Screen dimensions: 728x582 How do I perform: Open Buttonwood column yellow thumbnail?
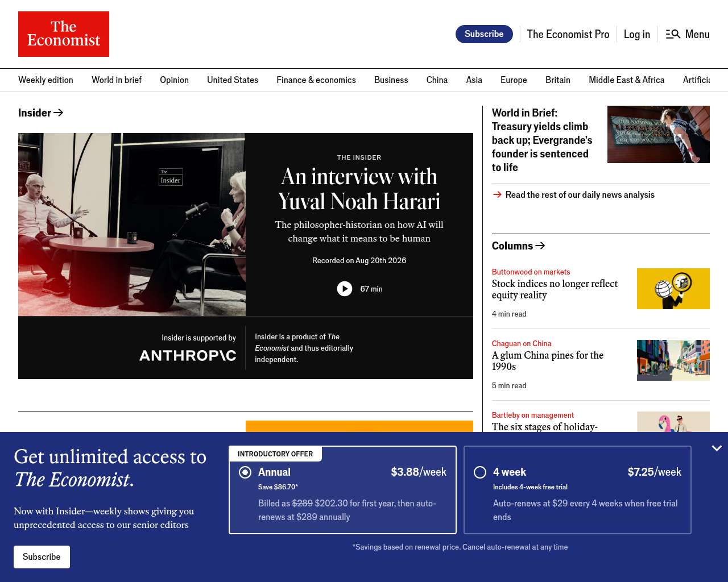click(673, 289)
